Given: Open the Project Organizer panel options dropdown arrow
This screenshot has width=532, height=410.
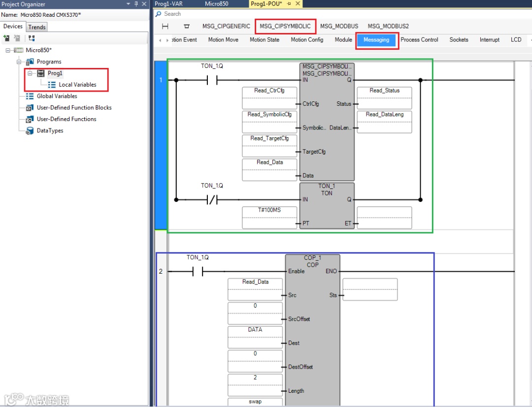Looking at the screenshot, I should click(x=128, y=4).
